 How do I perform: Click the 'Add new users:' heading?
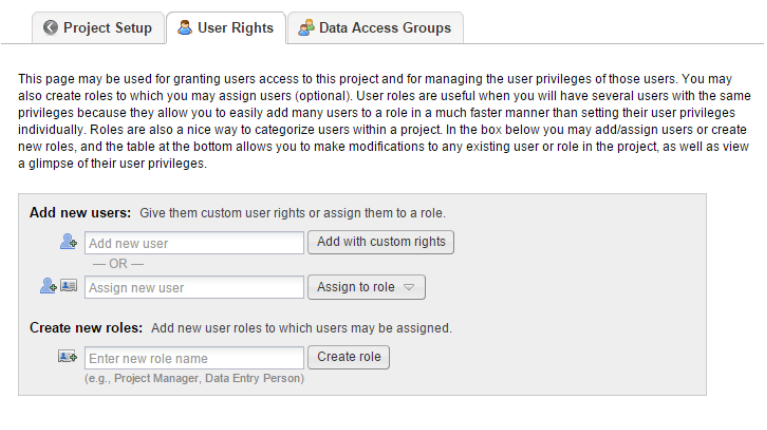80,213
